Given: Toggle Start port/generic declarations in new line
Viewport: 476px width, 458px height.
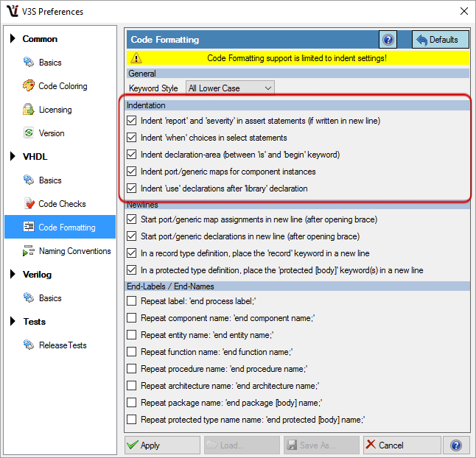Looking at the screenshot, I should pos(131,236).
